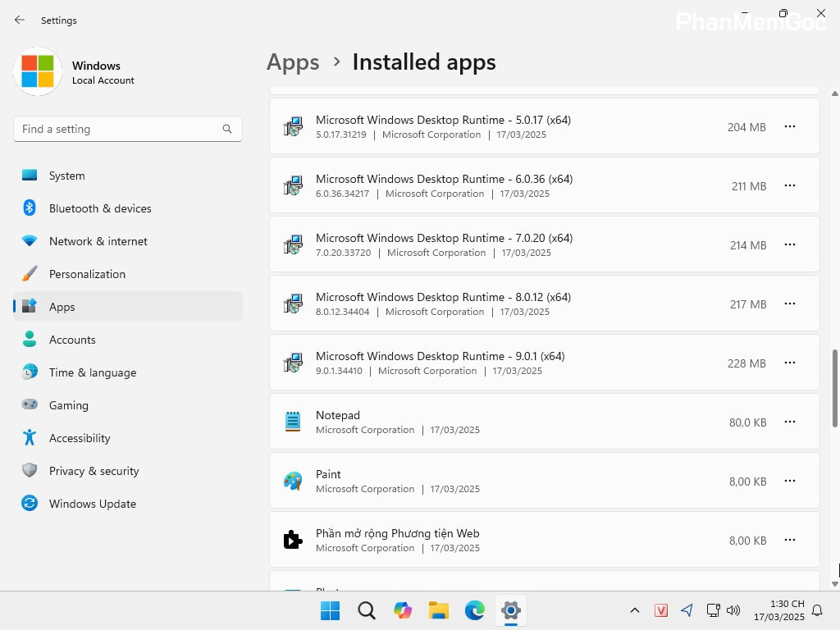
Task: Click the Find a setting search box
Action: 119,129
